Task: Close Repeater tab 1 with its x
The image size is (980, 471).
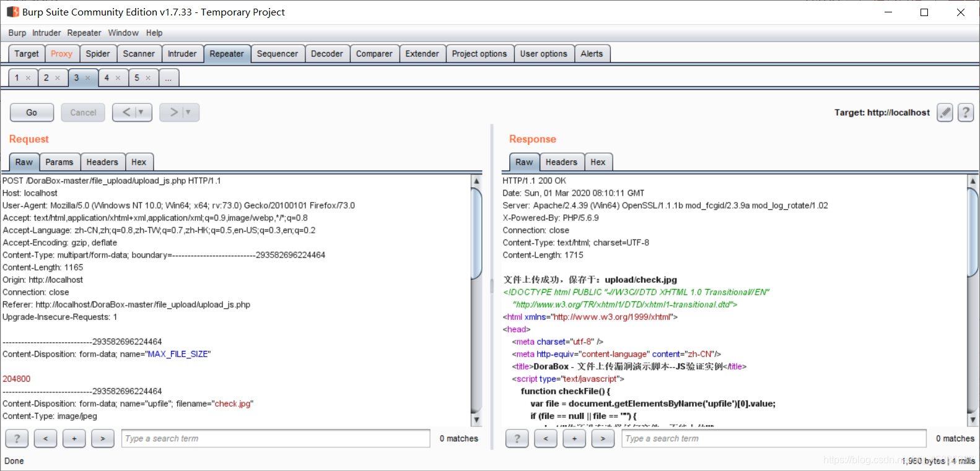Action: pyautogui.click(x=28, y=78)
